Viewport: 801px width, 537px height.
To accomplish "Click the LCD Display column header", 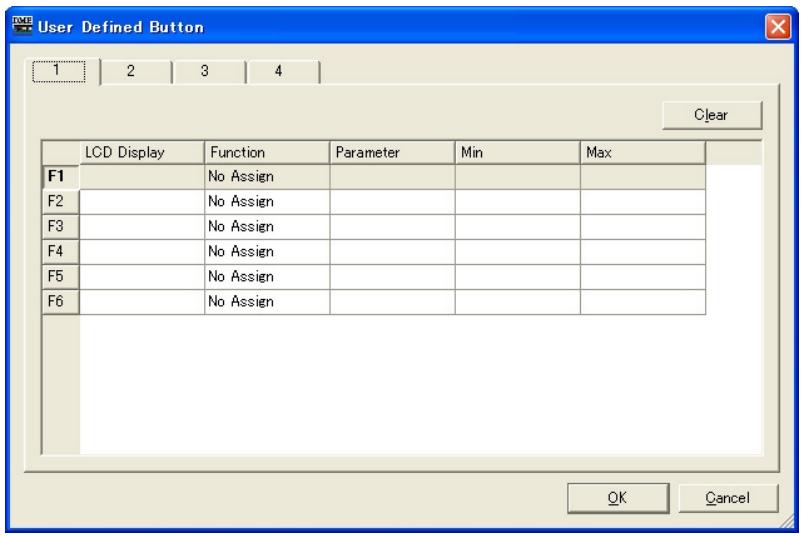I will click(142, 152).
